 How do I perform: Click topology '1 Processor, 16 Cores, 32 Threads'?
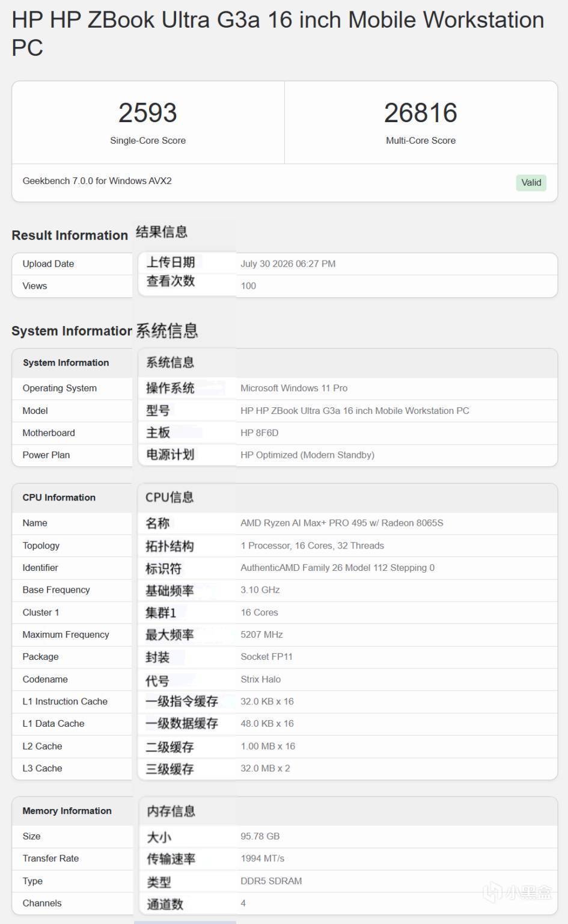[312, 546]
